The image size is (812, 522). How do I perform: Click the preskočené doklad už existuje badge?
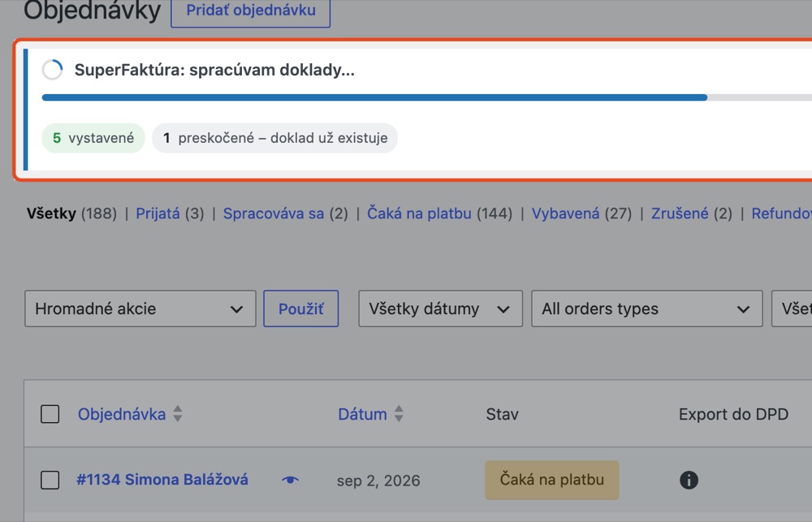(x=275, y=138)
